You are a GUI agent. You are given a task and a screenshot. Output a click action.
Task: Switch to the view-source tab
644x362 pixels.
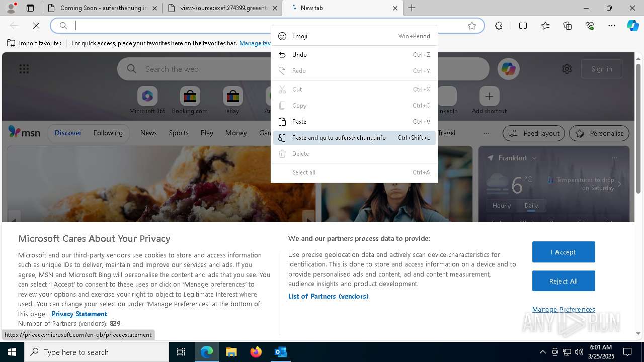222,8
